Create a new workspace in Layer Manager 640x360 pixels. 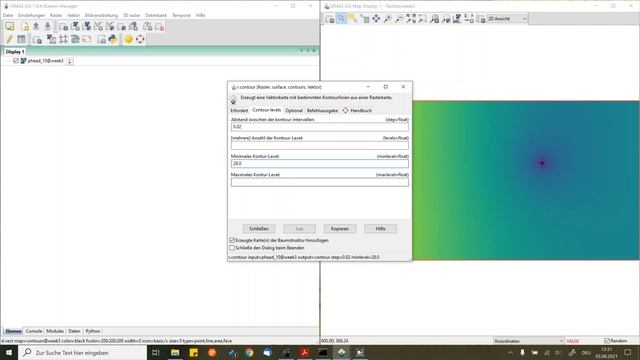pos(26,27)
